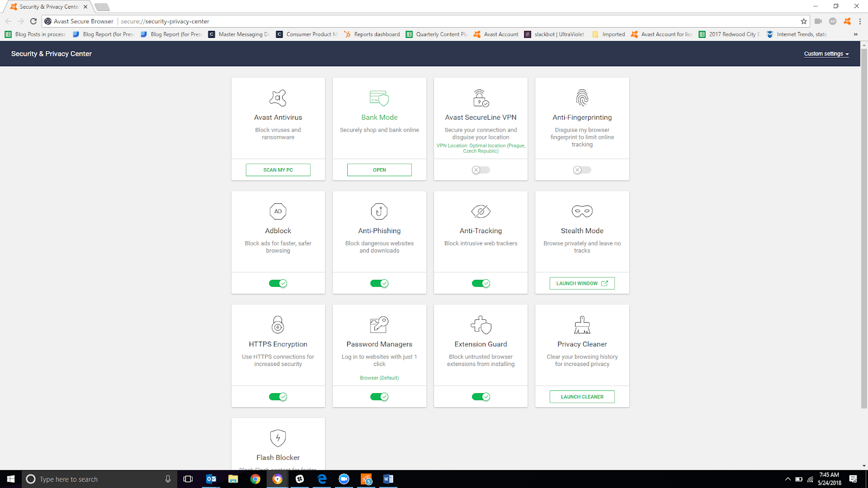
Task: Click the Avast SecureLine VPN icon
Action: 481,98
